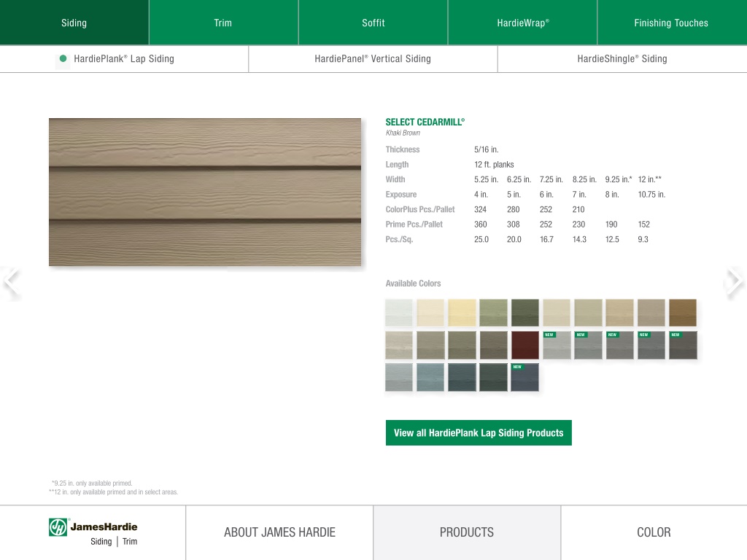
Task: Select HardiePlank Lap Siding sub-tab
Action: [124, 59]
